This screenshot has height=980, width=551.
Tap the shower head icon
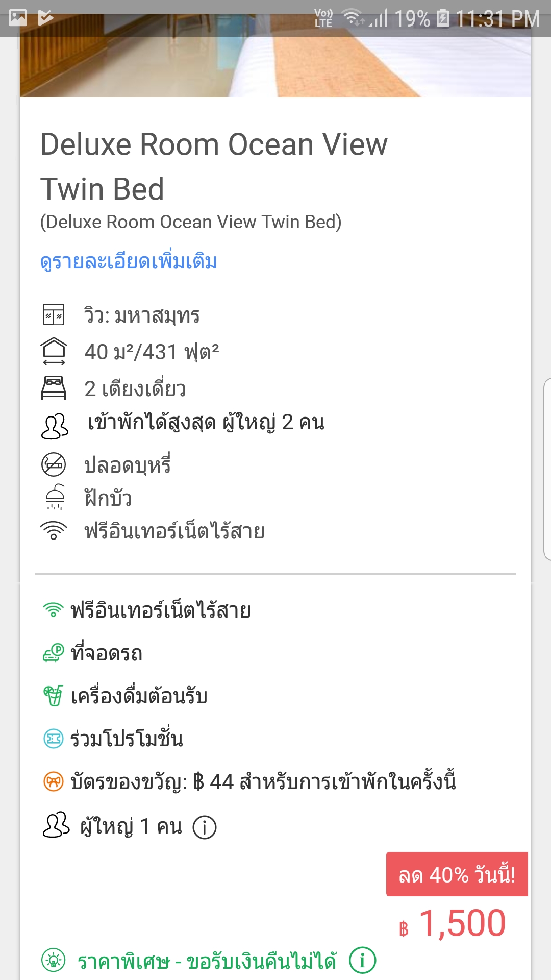pos(55,497)
